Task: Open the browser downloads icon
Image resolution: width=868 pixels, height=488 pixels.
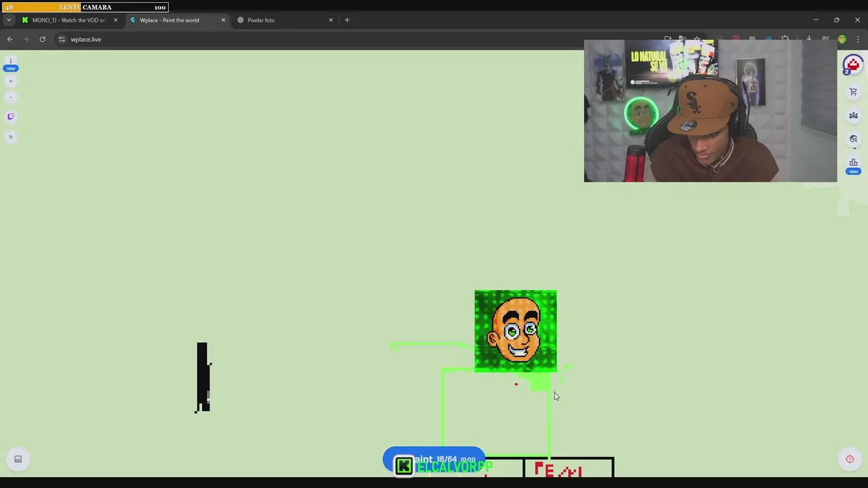Action: click(809, 39)
